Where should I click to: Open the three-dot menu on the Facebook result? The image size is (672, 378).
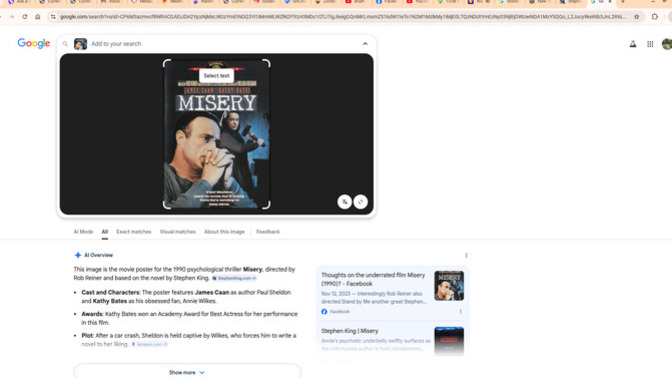click(x=461, y=312)
